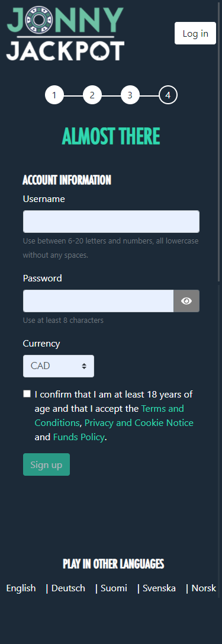Focus the Username input field
This screenshot has width=222, height=644.
click(111, 222)
